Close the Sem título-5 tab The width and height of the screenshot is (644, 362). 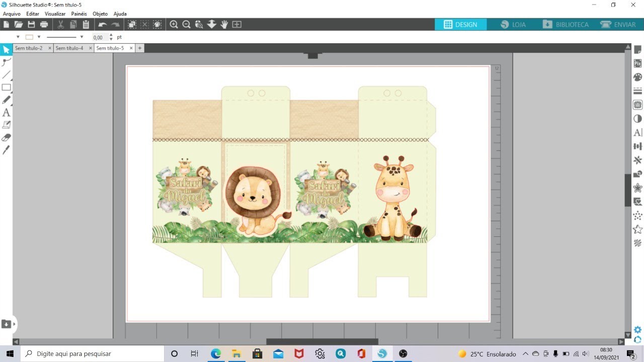pos(131,48)
